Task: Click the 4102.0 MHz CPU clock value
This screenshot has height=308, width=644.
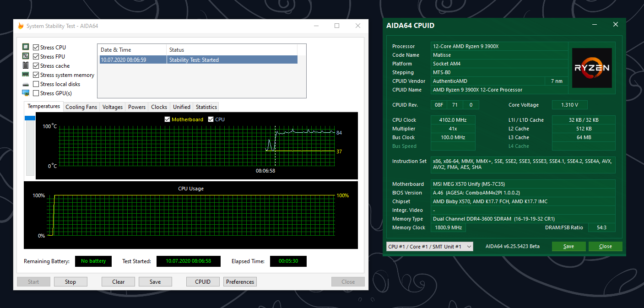Action: (x=453, y=120)
